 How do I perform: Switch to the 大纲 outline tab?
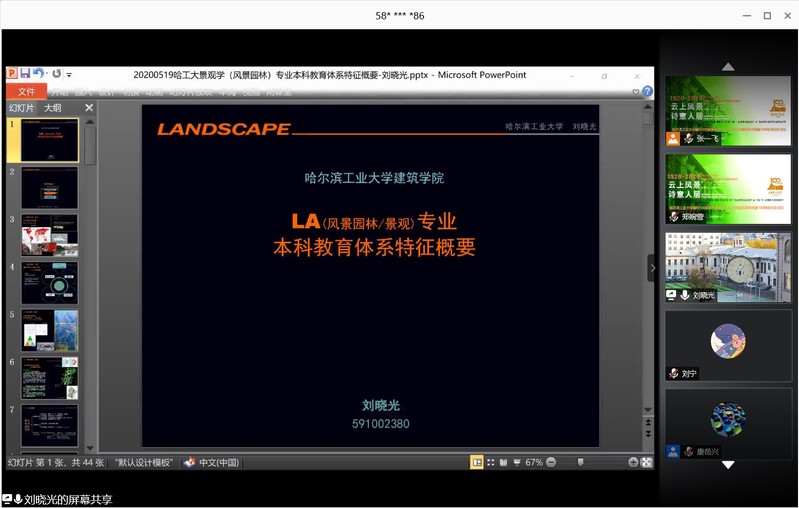52,108
